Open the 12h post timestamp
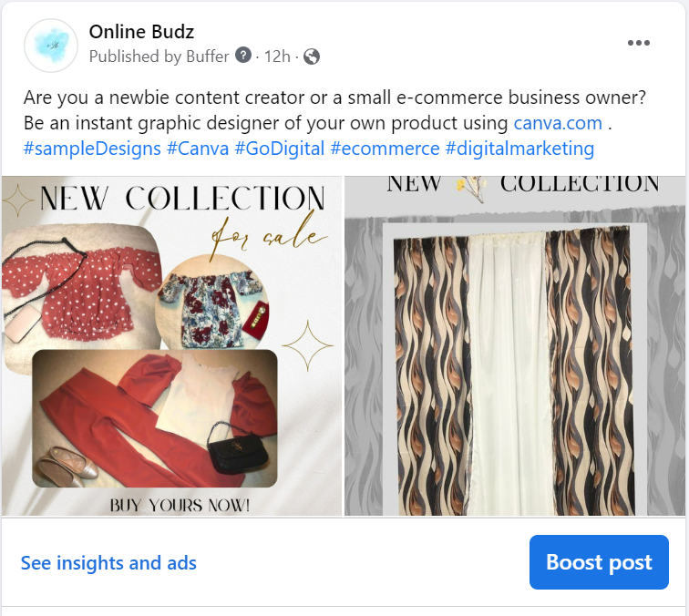This screenshot has height=616, width=689. click(276, 56)
